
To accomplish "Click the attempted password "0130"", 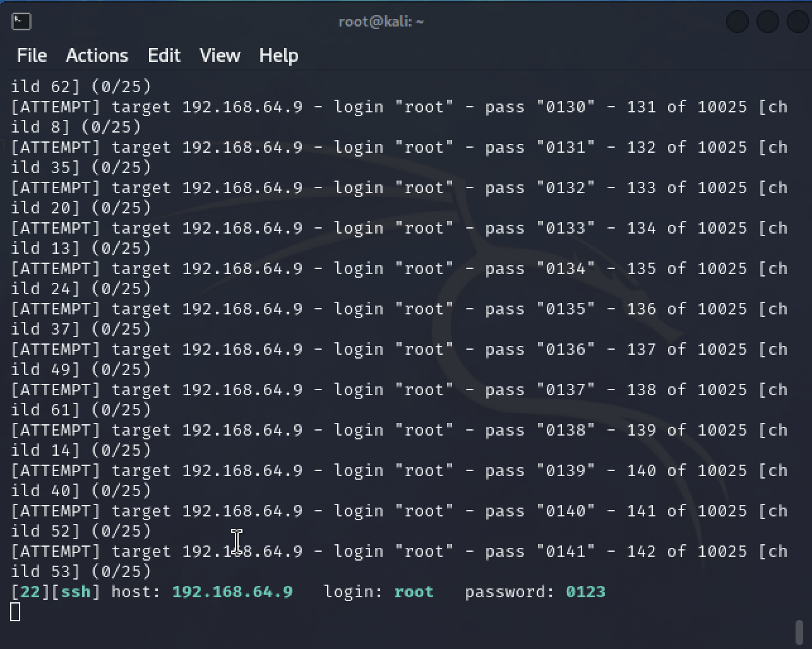I will [566, 107].
